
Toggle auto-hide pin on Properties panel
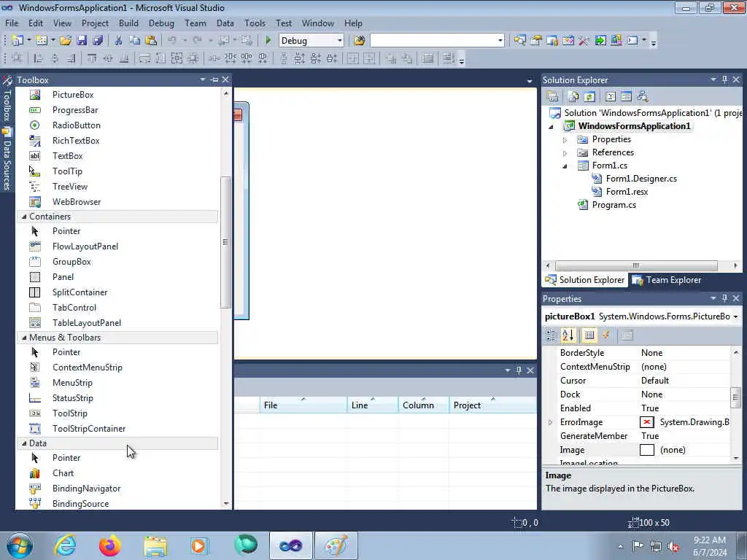[724, 298]
